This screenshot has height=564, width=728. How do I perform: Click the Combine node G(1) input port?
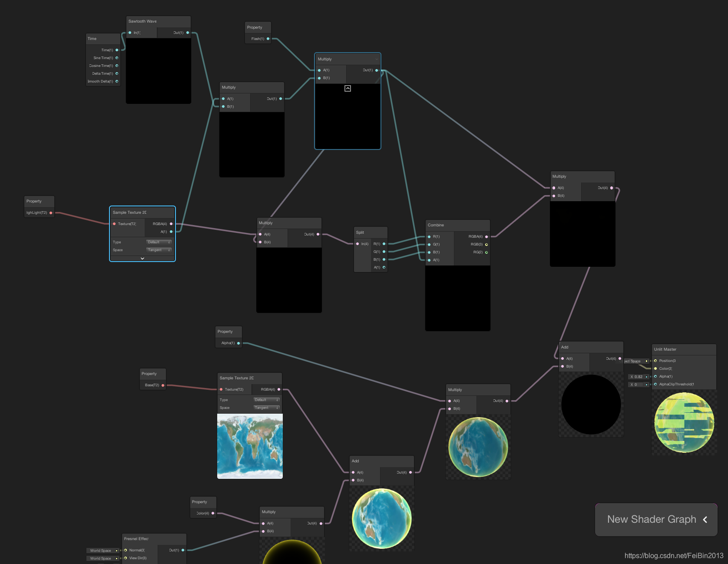click(429, 244)
